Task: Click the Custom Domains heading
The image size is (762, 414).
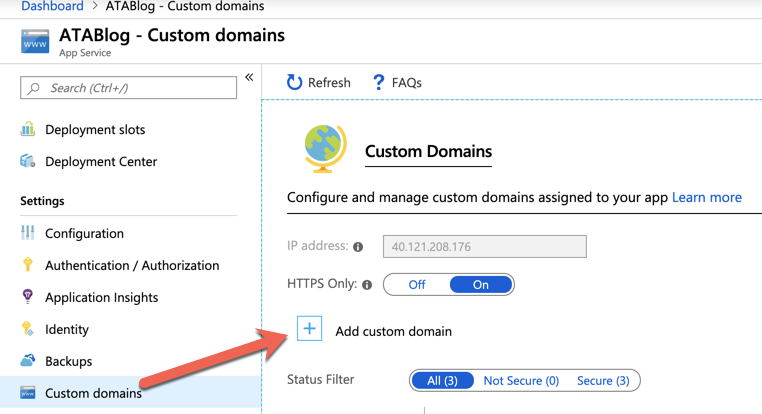Action: point(428,151)
